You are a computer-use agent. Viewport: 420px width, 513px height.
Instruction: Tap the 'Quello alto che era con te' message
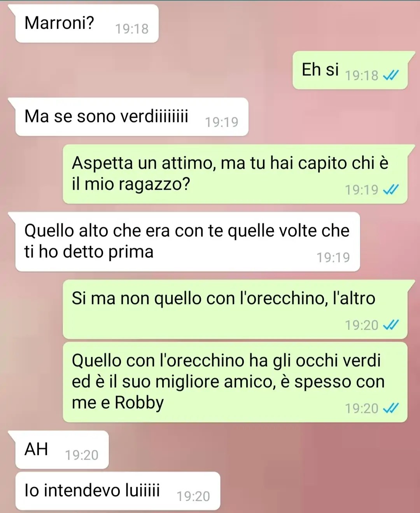pos(187,242)
